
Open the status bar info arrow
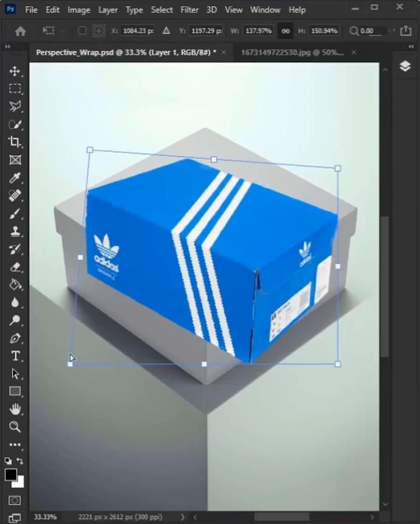[x=183, y=517]
